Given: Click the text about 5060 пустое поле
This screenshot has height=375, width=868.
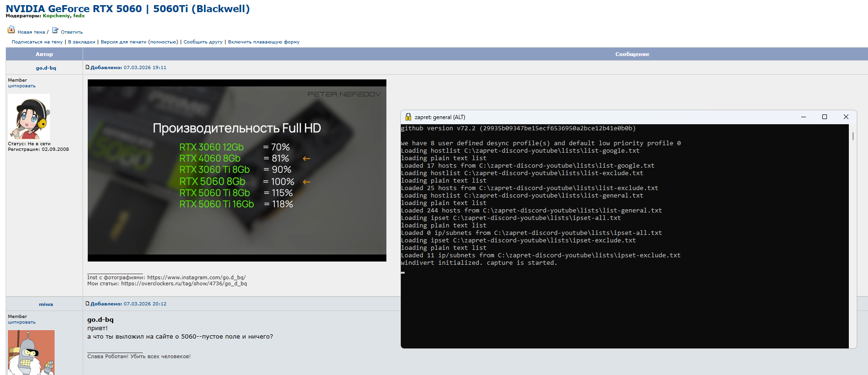Looking at the screenshot, I should coord(180,337).
